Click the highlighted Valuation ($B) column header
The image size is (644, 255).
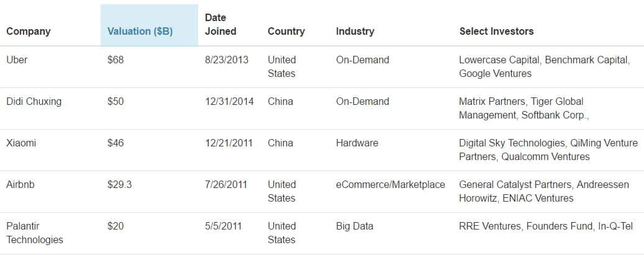(x=140, y=31)
